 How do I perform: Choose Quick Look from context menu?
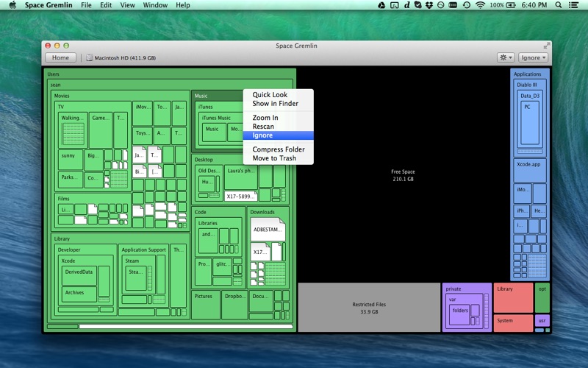[279, 95]
